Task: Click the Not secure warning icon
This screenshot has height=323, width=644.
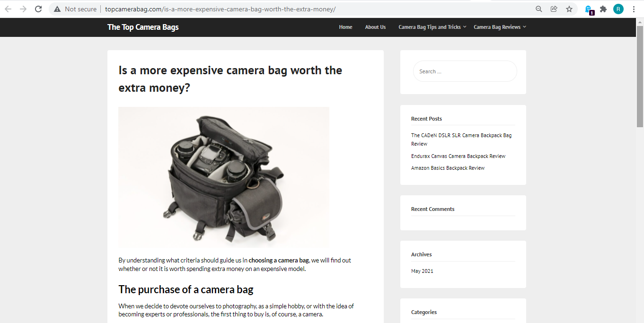Action: 57,9
